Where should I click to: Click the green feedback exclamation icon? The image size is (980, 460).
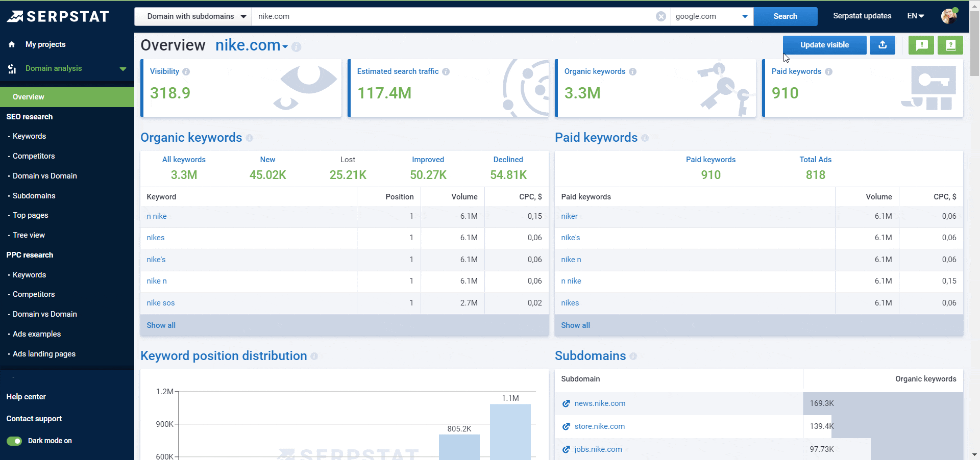(x=921, y=45)
